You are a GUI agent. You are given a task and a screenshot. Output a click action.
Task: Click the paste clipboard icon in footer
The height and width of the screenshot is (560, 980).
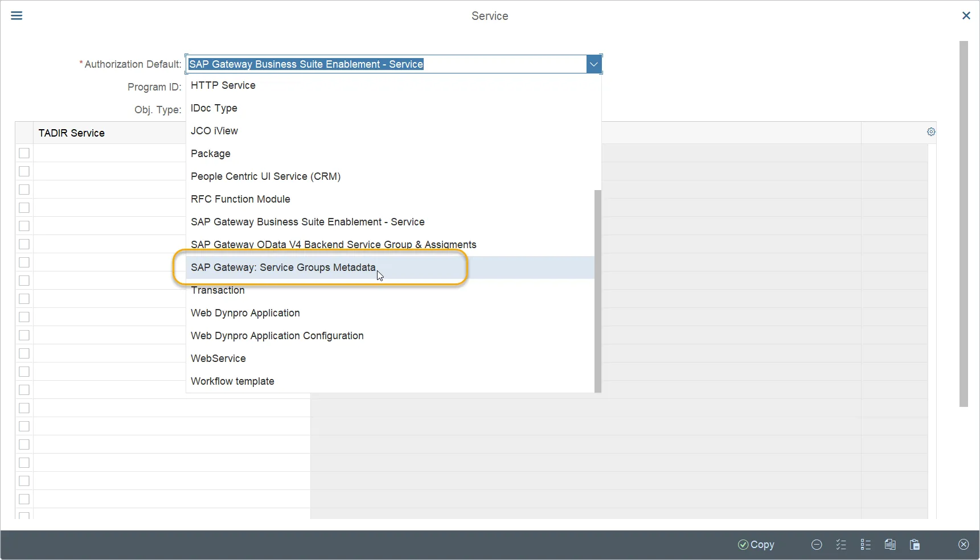[915, 545]
